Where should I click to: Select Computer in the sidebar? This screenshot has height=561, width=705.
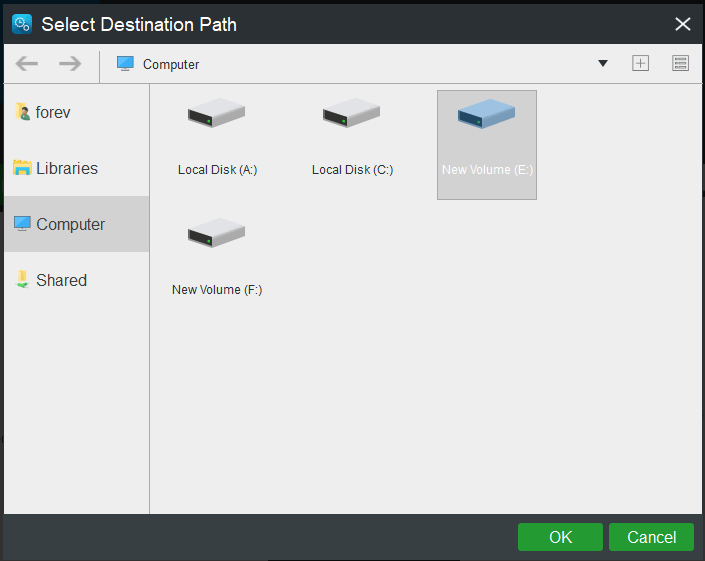76,224
